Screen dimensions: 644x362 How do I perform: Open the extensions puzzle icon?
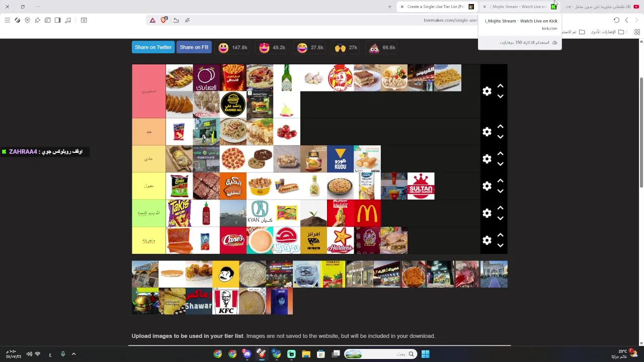[x=37, y=20]
